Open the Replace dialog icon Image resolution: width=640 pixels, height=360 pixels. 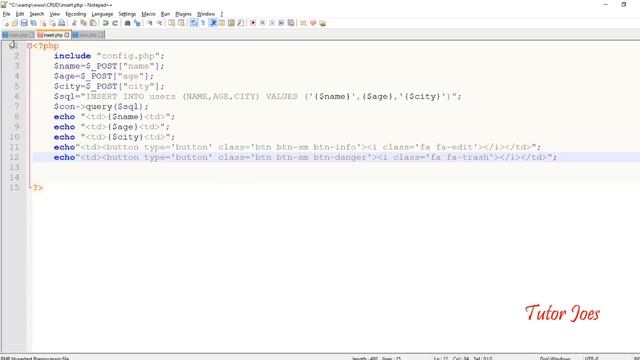click(137, 23)
